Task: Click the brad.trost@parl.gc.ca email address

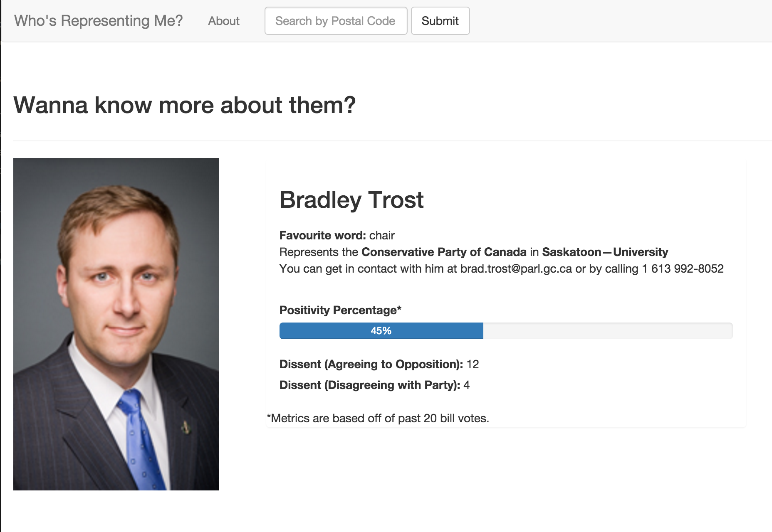Action: [x=516, y=269]
